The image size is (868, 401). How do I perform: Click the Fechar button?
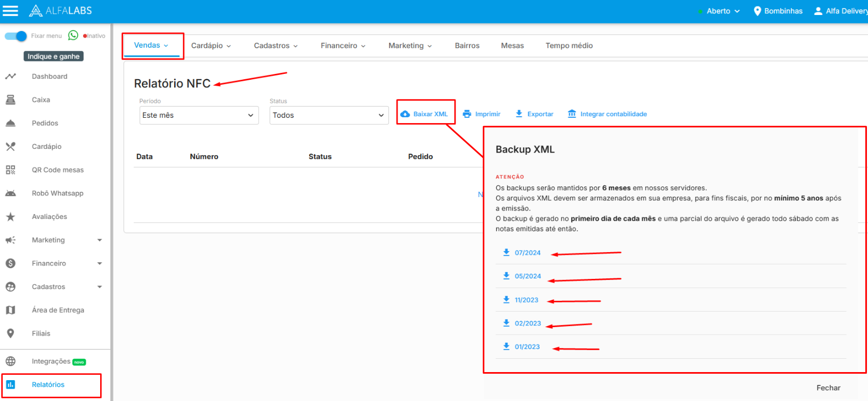[x=828, y=388]
